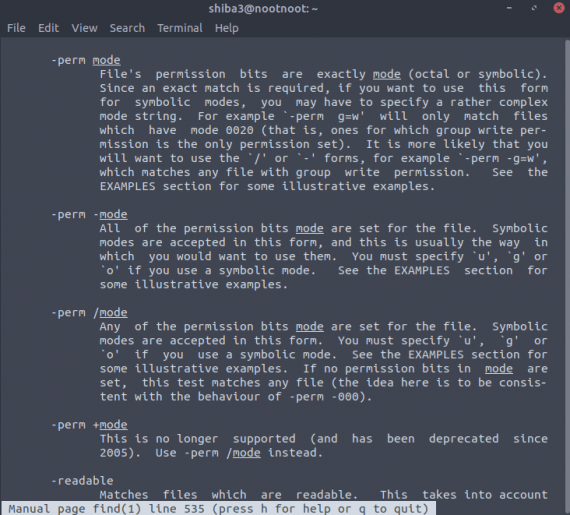Image resolution: width=570 pixels, height=515 pixels.
Task: Open the Edit menu
Action: click(48, 28)
